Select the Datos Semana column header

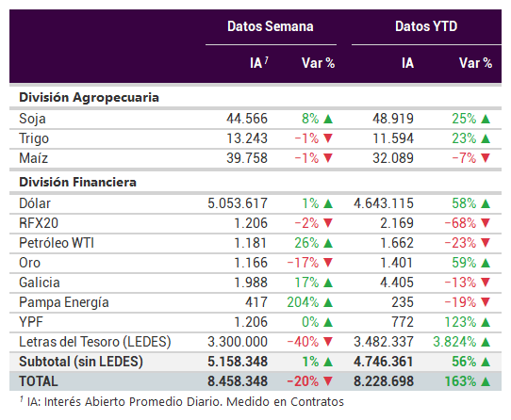(x=271, y=26)
